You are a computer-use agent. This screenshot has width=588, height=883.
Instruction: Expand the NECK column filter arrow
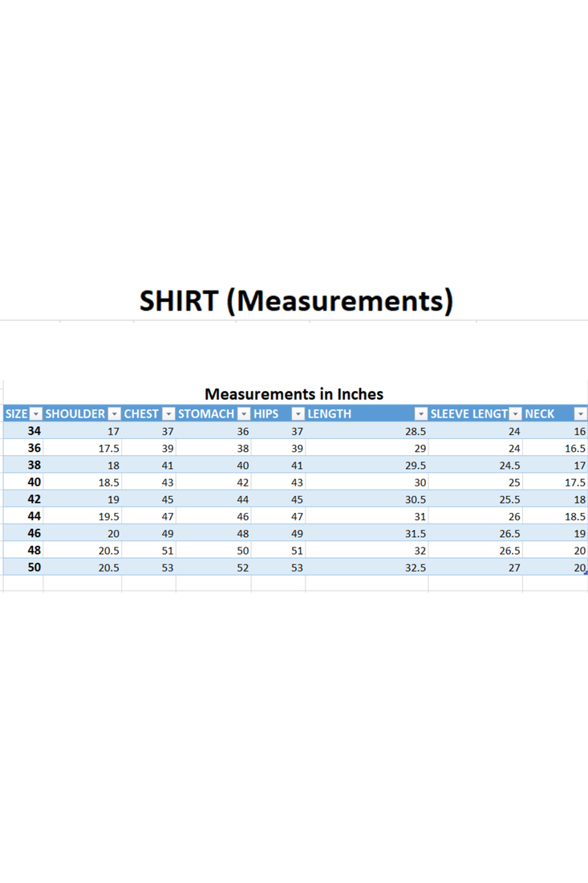pos(581,414)
